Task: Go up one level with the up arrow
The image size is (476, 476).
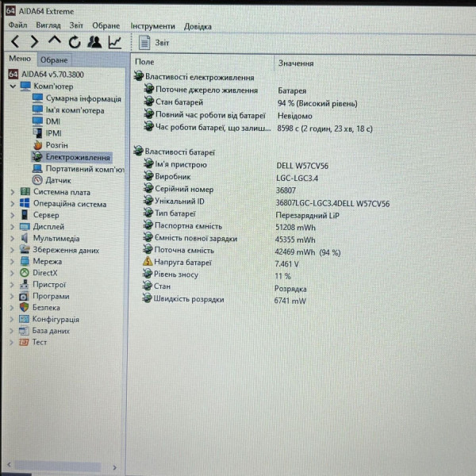Action: coord(55,40)
